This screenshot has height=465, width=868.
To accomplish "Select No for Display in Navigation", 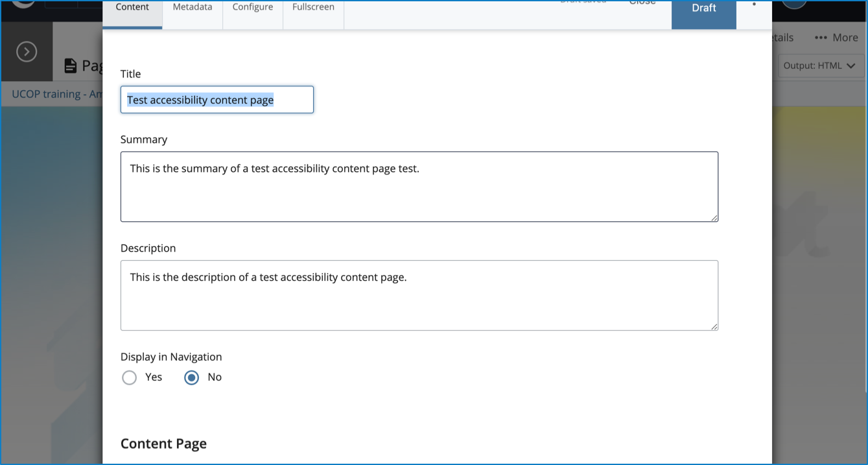I will [191, 377].
